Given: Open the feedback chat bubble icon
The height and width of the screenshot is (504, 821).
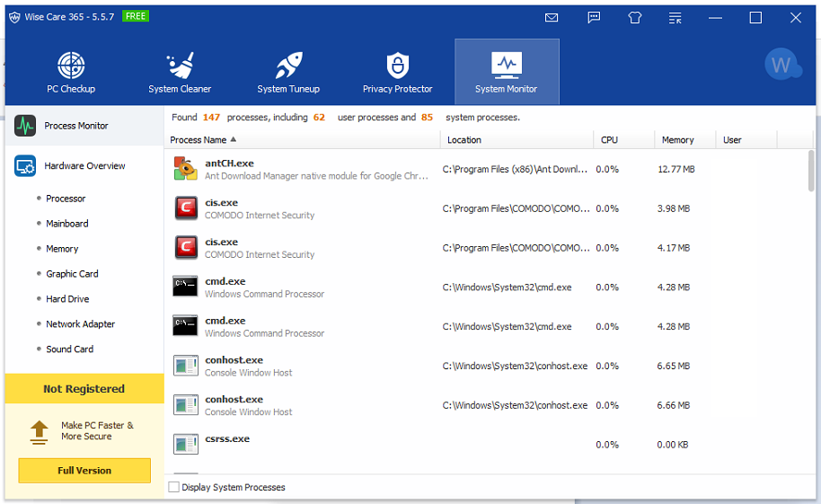Looking at the screenshot, I should pyautogui.click(x=594, y=18).
